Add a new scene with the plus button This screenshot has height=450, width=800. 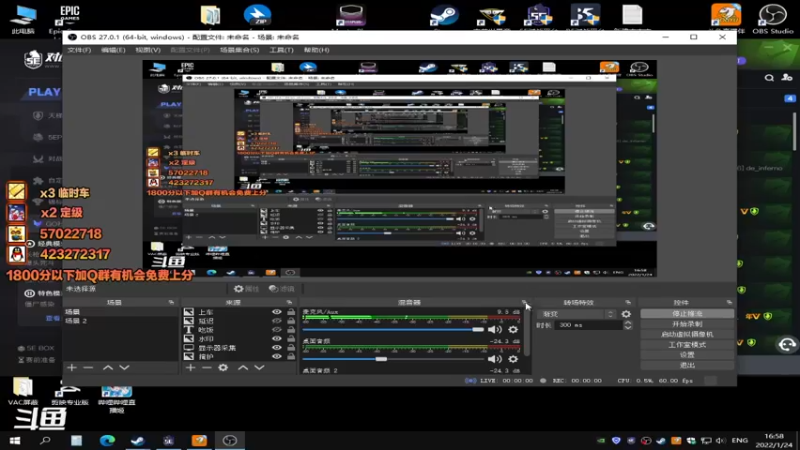tap(72, 367)
